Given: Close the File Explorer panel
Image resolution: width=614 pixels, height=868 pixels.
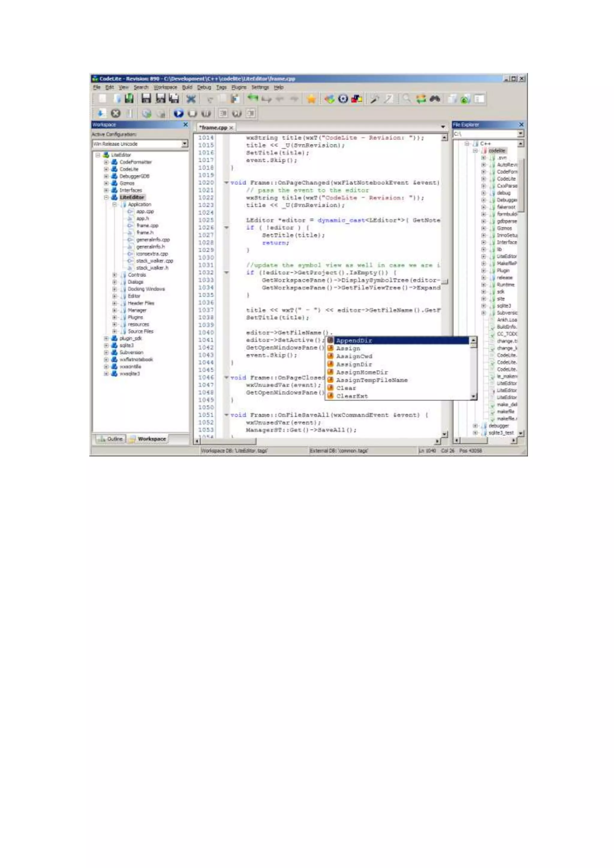Looking at the screenshot, I should click(x=521, y=125).
